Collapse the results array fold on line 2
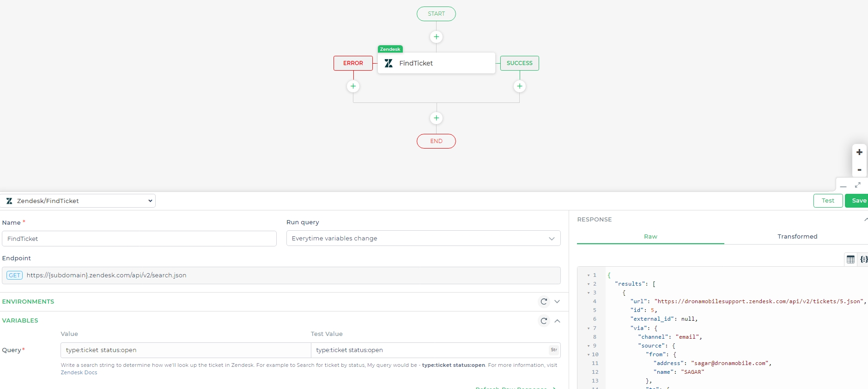Screen dimensions: 868x389 coord(589,284)
